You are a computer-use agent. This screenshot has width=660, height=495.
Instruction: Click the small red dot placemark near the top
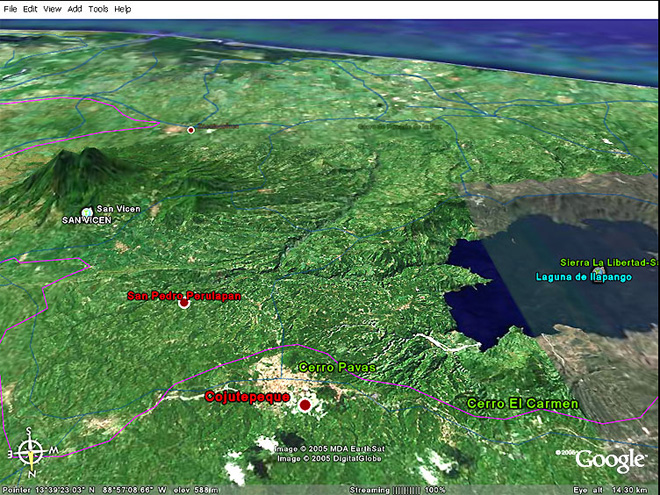point(191,129)
